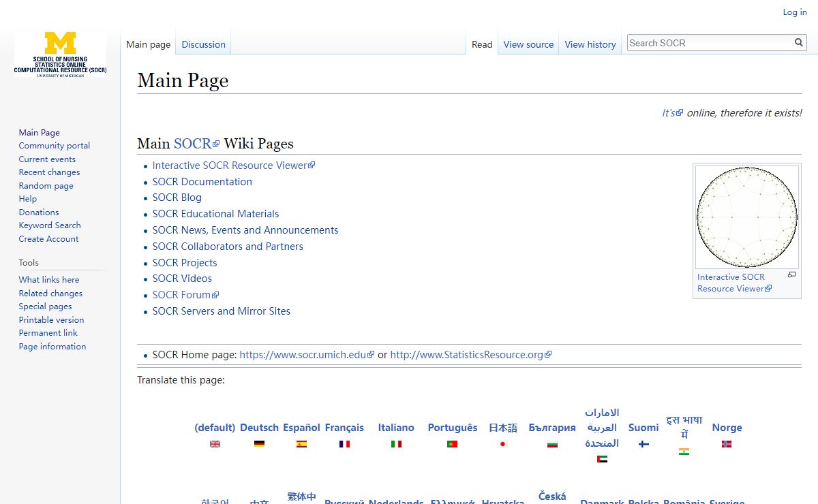The image size is (818, 504).
Task: Click the SOCR link in the section heading
Action: pyautogui.click(x=196, y=144)
